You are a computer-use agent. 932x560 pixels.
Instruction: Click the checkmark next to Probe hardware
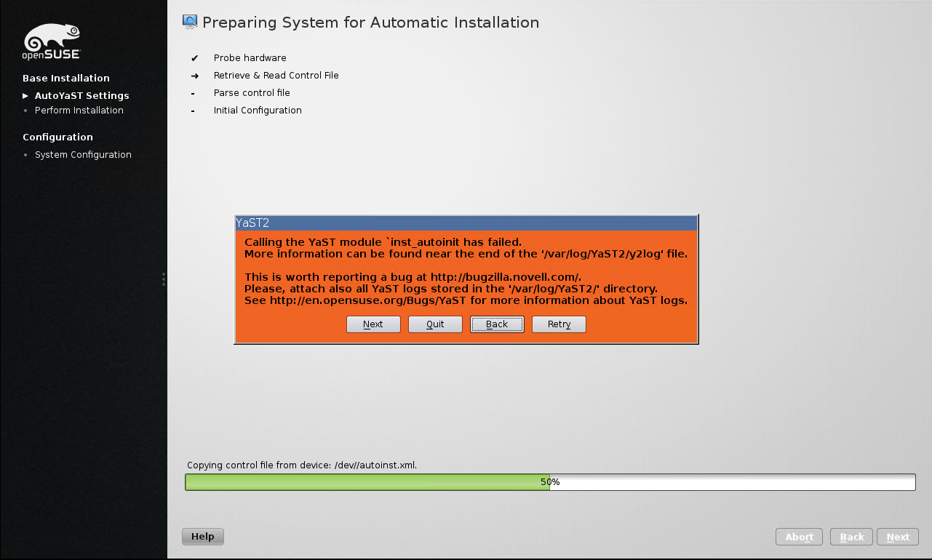194,58
